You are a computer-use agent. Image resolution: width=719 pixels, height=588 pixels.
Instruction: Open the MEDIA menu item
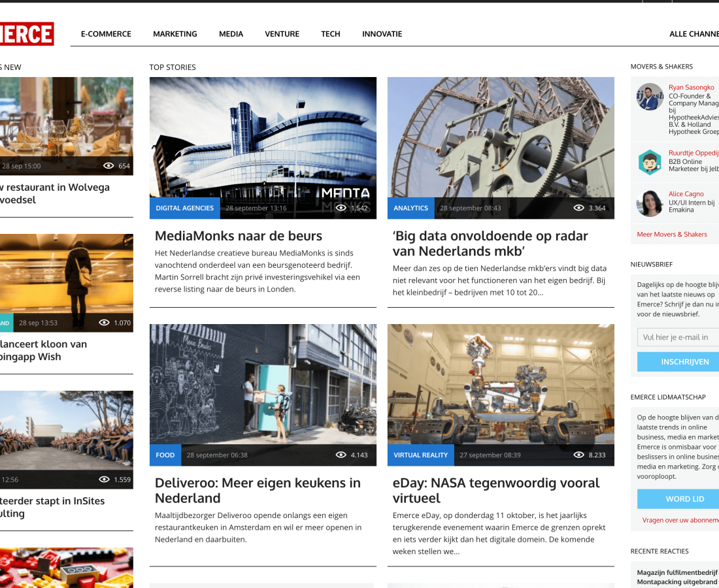(x=231, y=34)
